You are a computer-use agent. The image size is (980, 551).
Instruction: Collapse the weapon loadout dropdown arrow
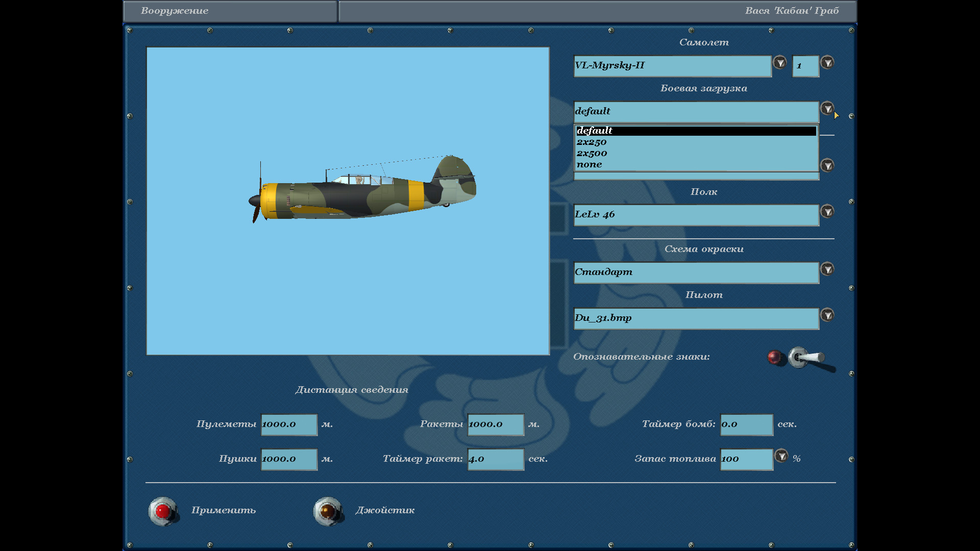coord(827,109)
